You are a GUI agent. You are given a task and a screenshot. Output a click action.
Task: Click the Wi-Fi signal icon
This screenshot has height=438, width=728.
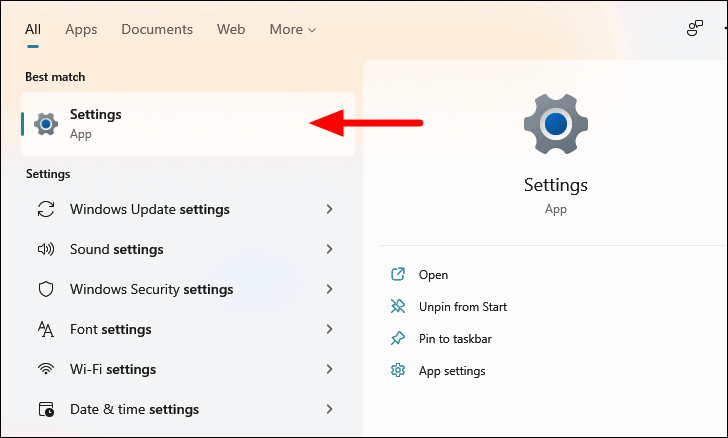point(46,369)
